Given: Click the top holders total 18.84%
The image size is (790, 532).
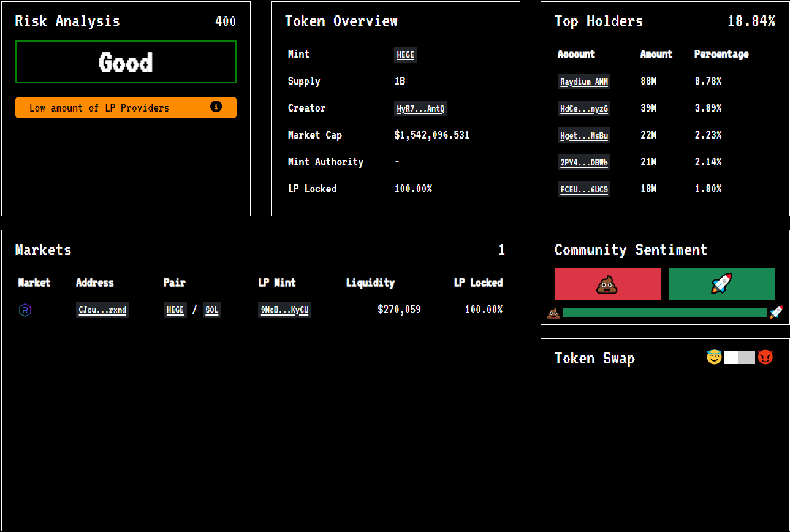Looking at the screenshot, I should click(751, 21).
